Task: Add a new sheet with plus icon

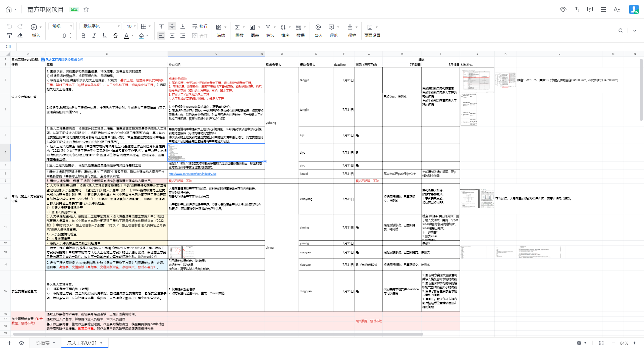Action: (9, 343)
